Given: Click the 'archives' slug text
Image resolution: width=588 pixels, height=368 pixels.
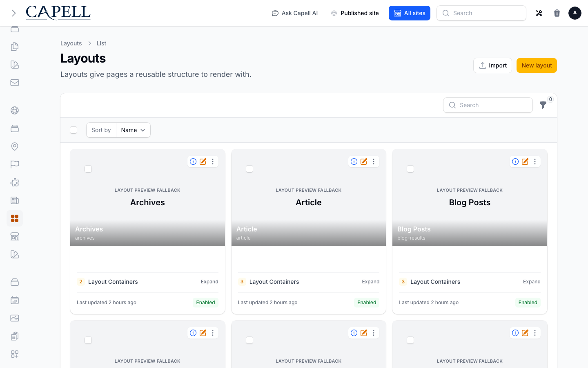Looking at the screenshot, I should coord(85,238).
